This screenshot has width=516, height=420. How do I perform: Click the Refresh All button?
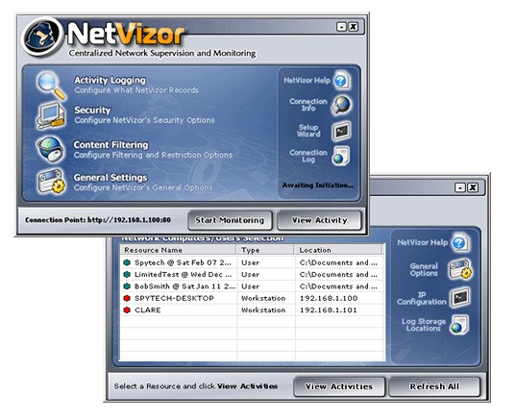coord(434,386)
